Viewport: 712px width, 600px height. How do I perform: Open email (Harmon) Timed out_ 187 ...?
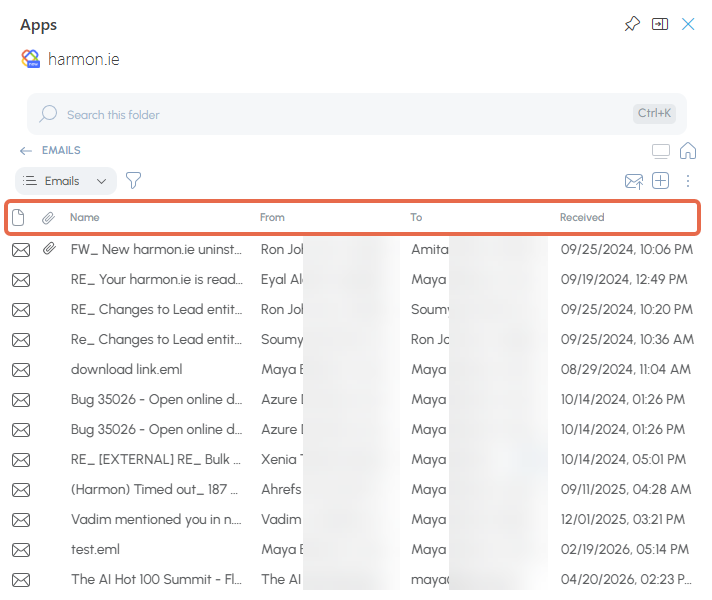[x=154, y=489]
